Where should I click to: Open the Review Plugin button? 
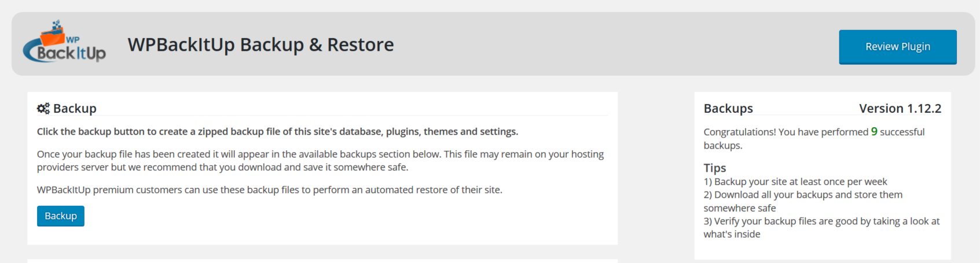tap(897, 47)
